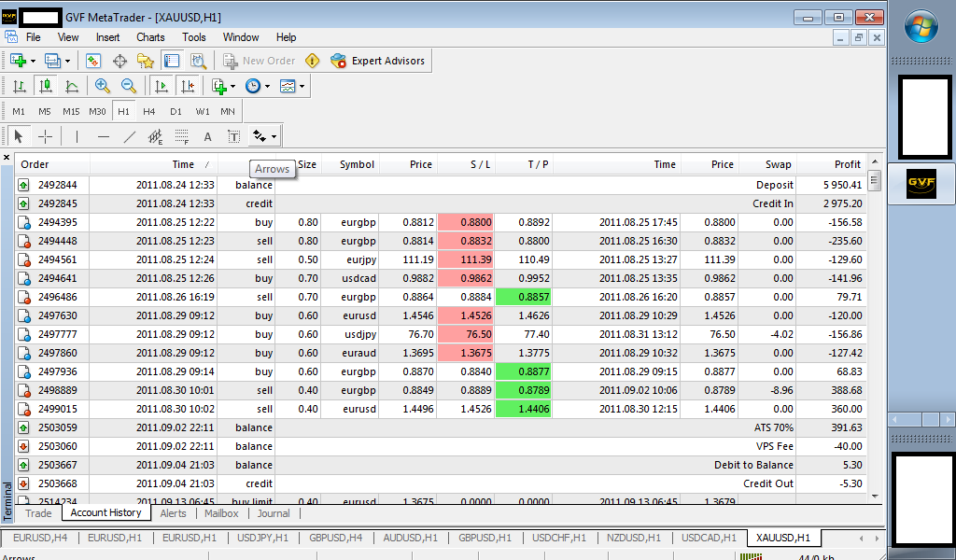Switch to the Journal tab
Image resolution: width=956 pixels, height=560 pixels.
(274, 513)
